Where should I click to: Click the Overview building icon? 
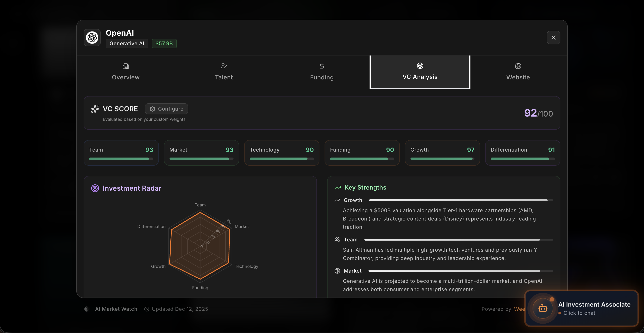(x=126, y=66)
